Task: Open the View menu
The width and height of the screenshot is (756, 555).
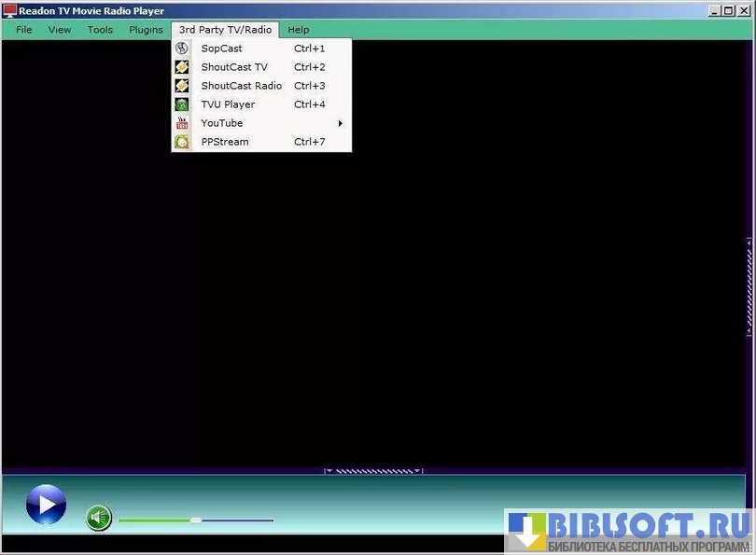Action: click(60, 30)
